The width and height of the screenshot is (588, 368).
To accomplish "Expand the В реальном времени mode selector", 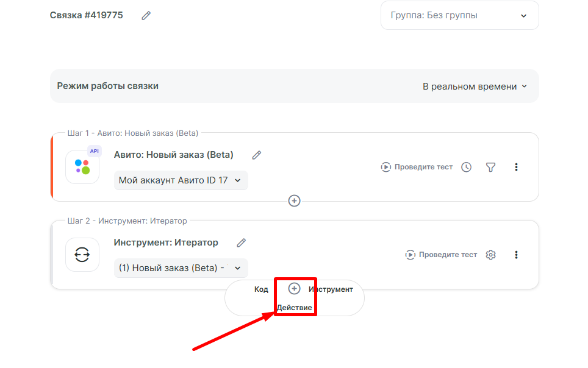I will [474, 87].
